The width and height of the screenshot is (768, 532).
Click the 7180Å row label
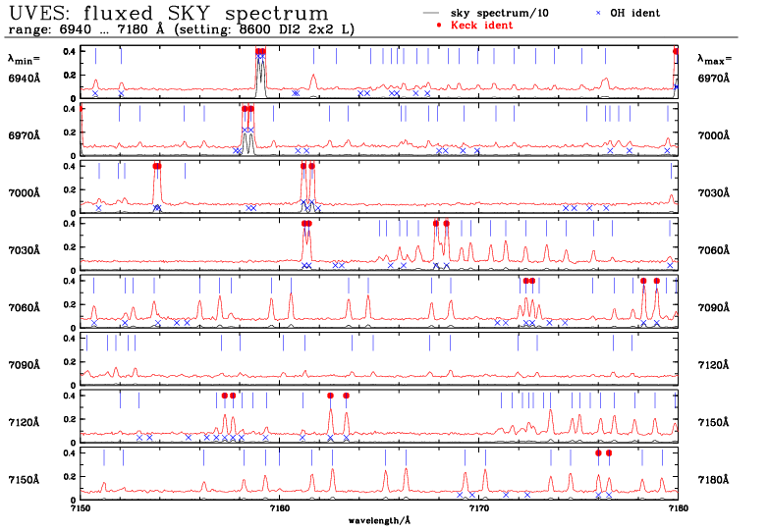coord(714,480)
